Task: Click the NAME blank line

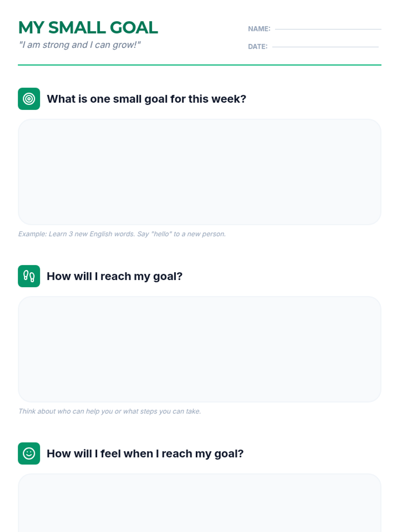Action: pyautogui.click(x=328, y=29)
